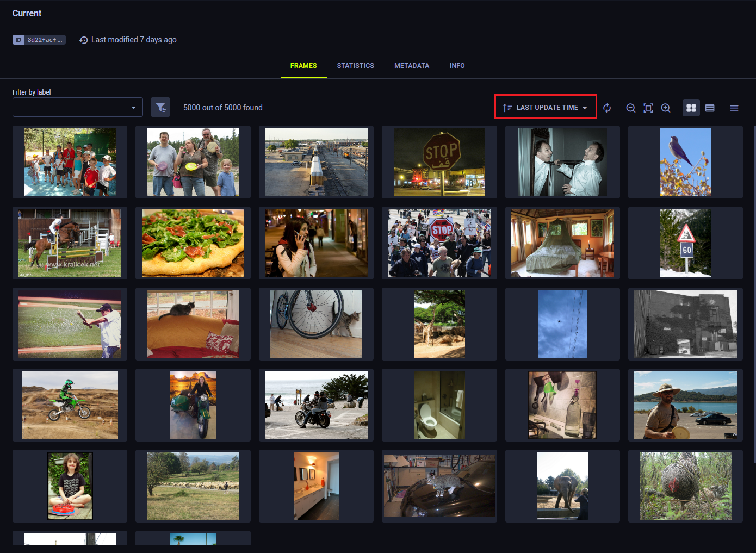This screenshot has height=553, width=756.
Task: Switch to the Metadata tab
Action: [412, 66]
